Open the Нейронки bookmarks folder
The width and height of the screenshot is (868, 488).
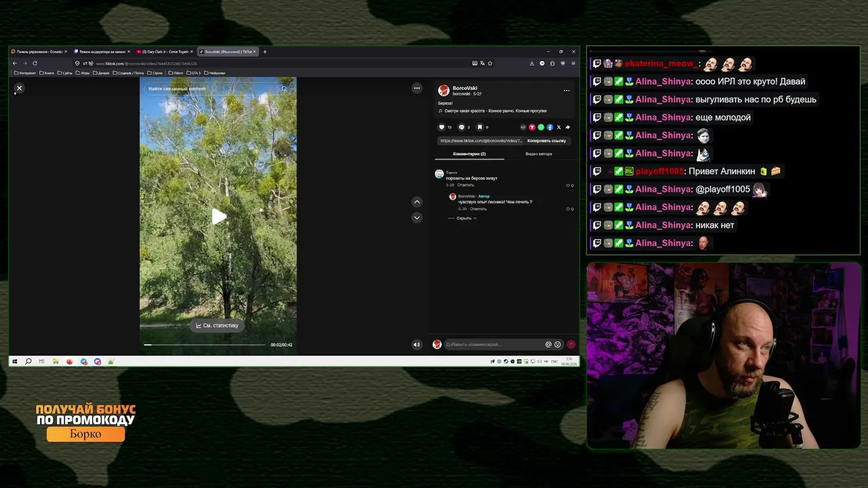click(214, 73)
